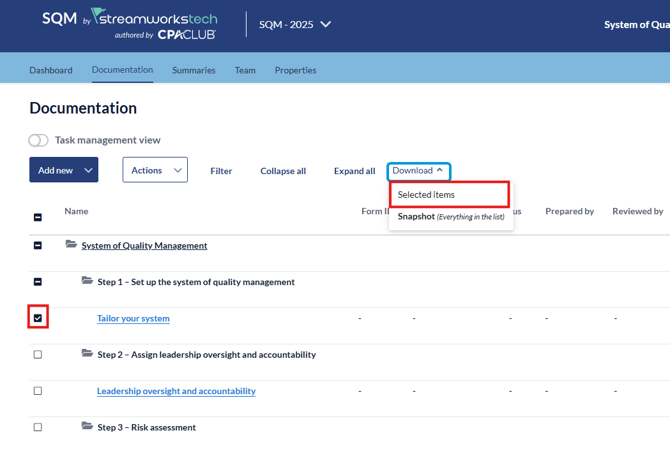Click the Filter button
Screen dimensions: 670x449
[x=221, y=171]
